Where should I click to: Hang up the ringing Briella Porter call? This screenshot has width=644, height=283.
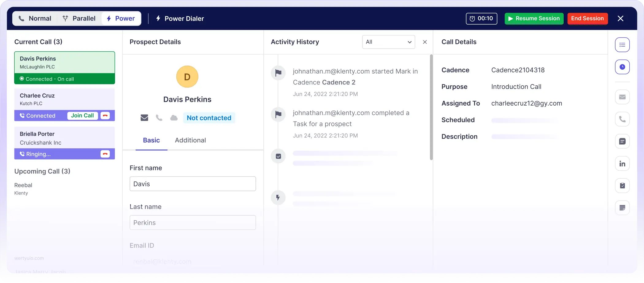(105, 154)
